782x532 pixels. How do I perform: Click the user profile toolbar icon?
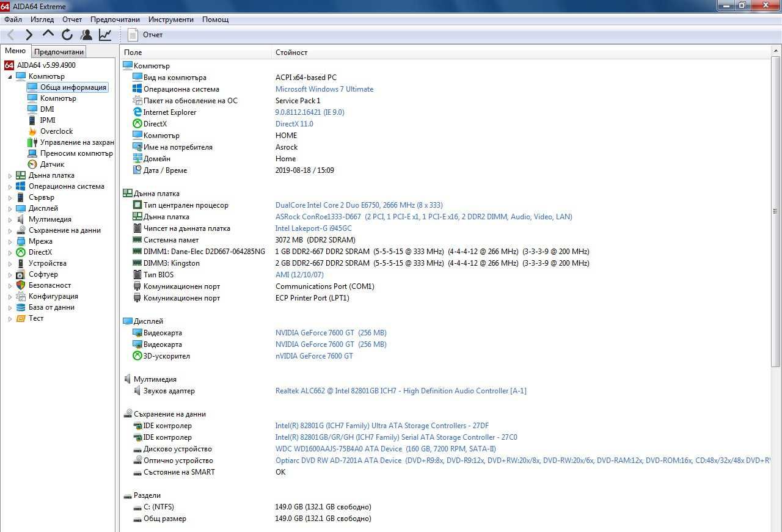pos(86,35)
